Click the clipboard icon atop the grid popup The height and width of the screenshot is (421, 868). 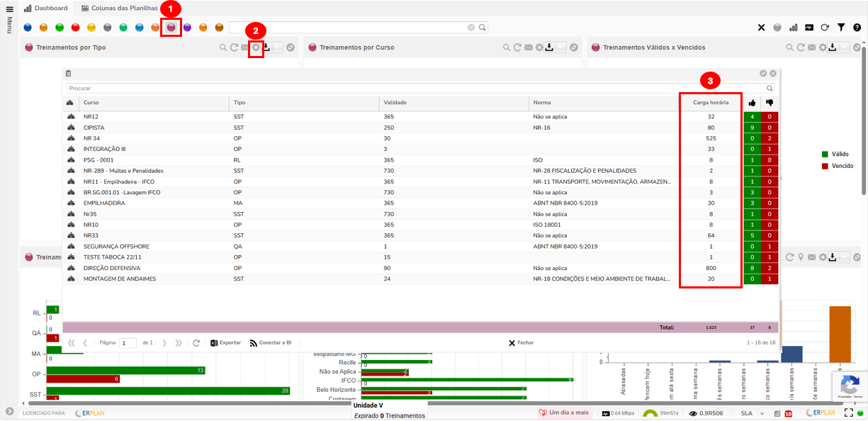[68, 74]
